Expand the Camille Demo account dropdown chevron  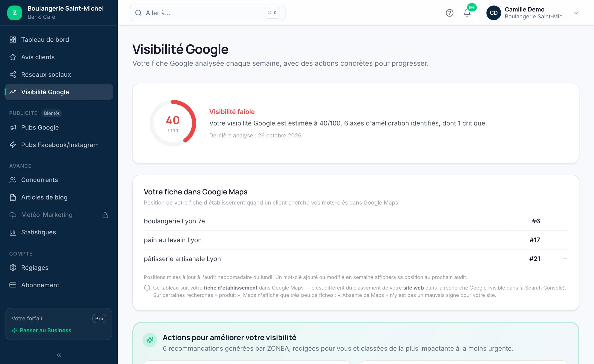(x=576, y=13)
